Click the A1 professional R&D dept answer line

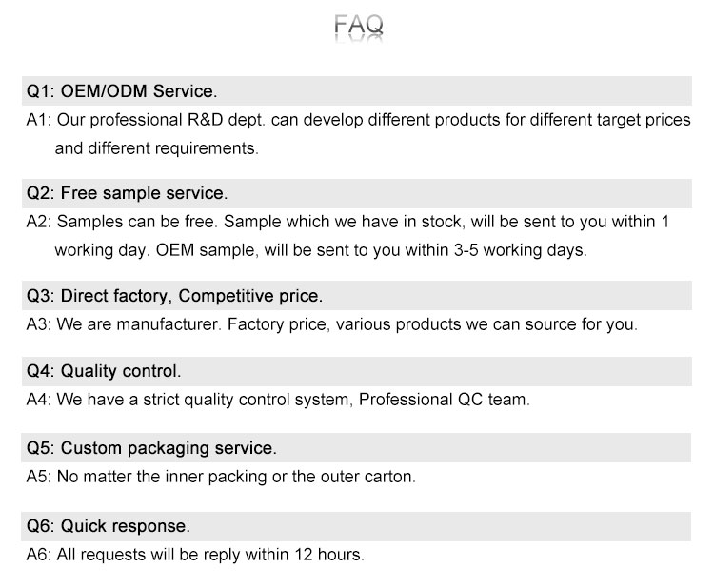click(x=358, y=120)
